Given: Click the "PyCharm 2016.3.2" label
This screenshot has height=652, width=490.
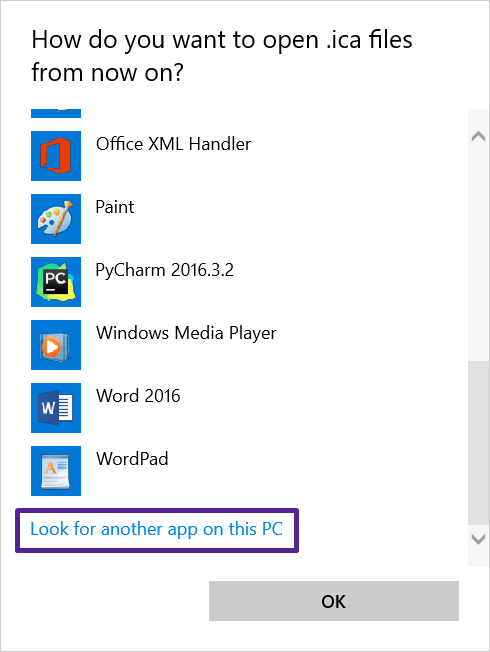Looking at the screenshot, I should pos(165,271).
